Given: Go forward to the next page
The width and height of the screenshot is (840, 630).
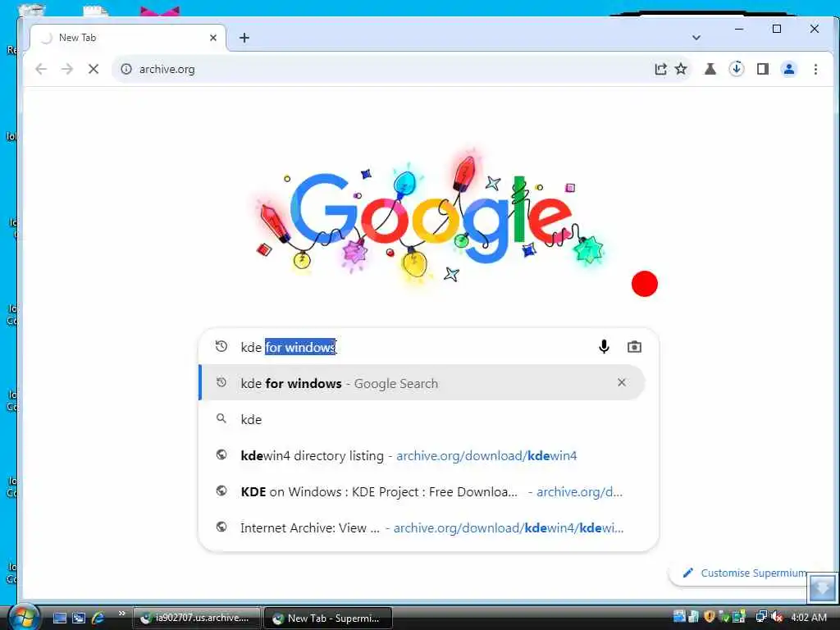Looking at the screenshot, I should coord(67,69).
